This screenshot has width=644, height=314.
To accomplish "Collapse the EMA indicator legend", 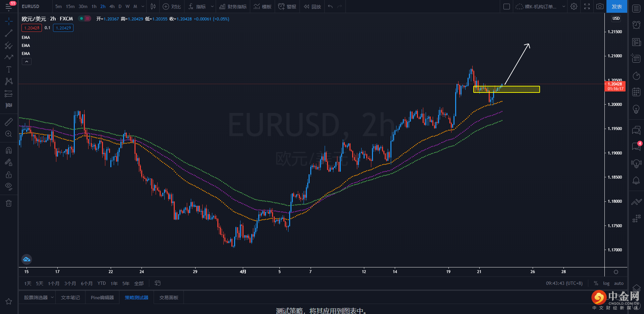I will coord(26,62).
